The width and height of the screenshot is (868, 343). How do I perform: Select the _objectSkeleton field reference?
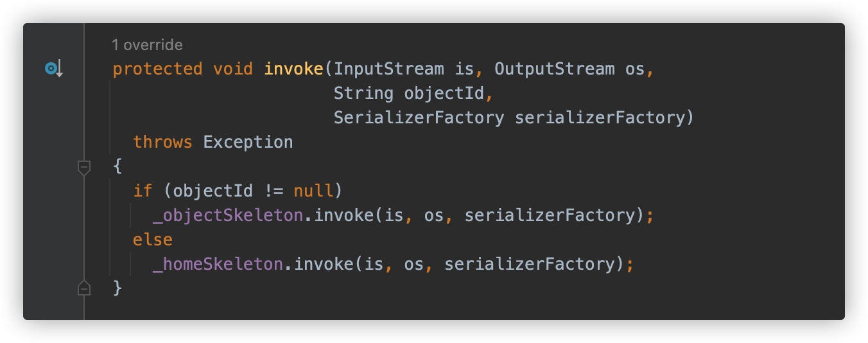227,215
